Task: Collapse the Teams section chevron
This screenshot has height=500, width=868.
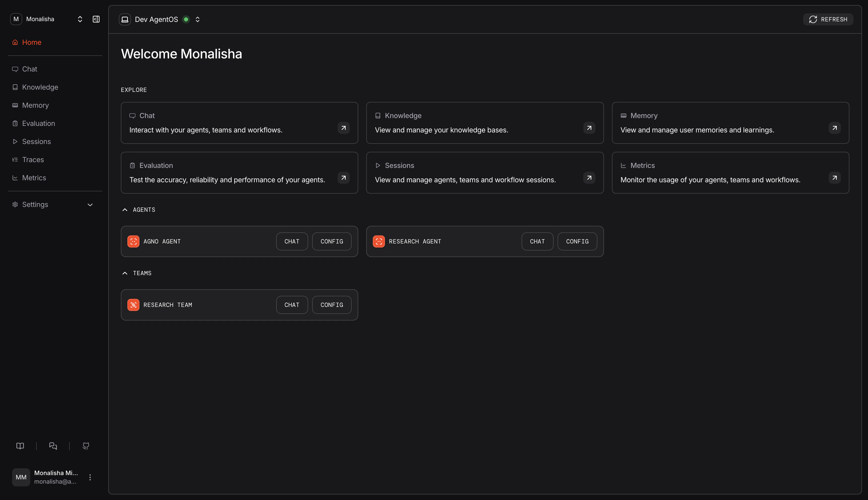Action: point(125,273)
